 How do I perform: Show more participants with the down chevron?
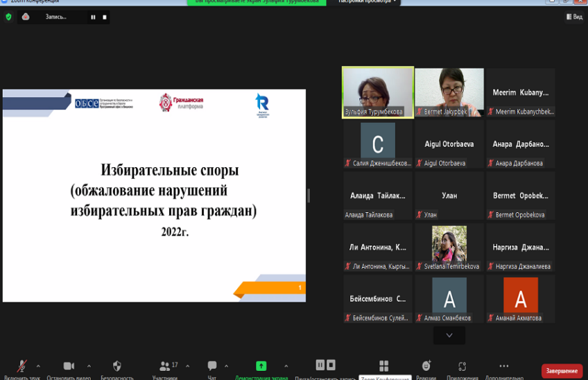coord(449,335)
